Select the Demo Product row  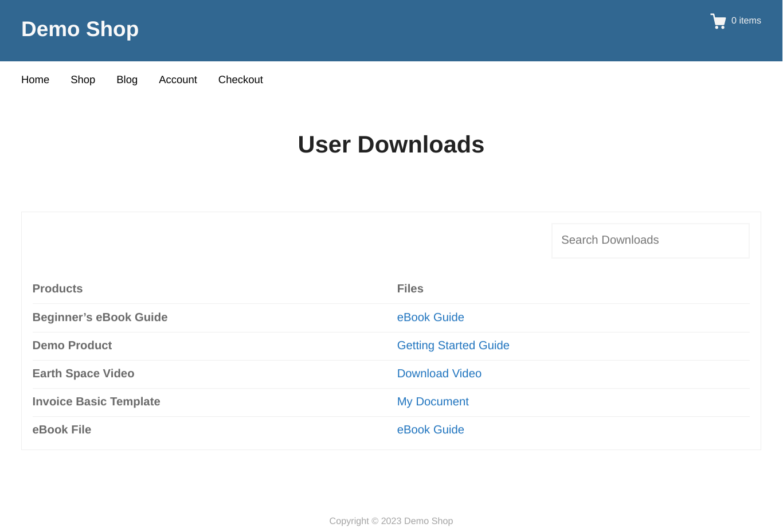(72, 345)
